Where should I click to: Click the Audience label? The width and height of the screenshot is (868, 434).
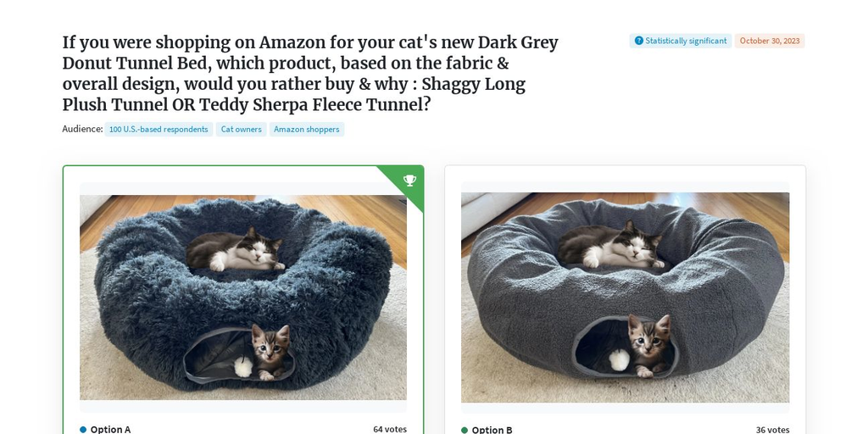[82, 129]
